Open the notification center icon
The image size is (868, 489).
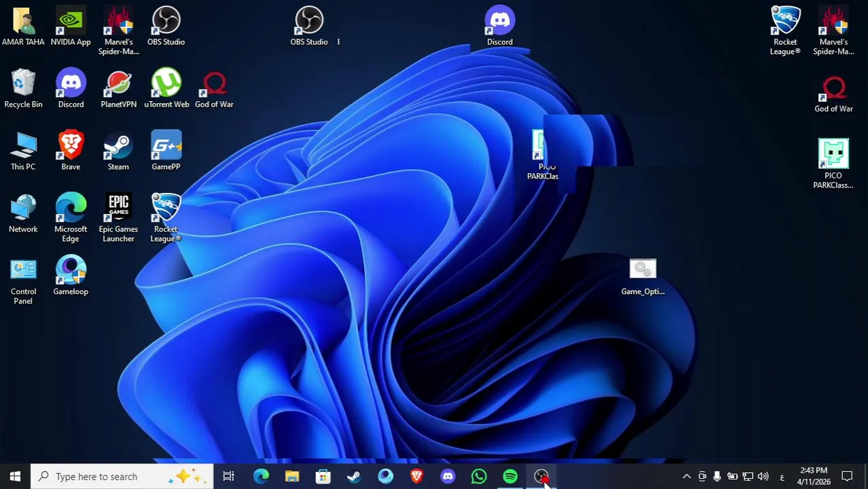[x=847, y=477]
